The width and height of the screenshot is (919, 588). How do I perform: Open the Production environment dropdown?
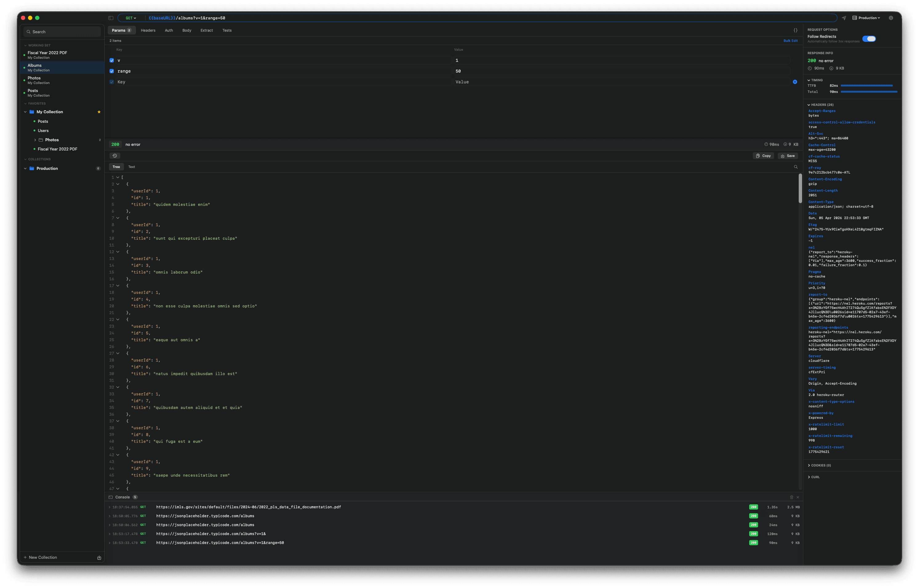(867, 18)
